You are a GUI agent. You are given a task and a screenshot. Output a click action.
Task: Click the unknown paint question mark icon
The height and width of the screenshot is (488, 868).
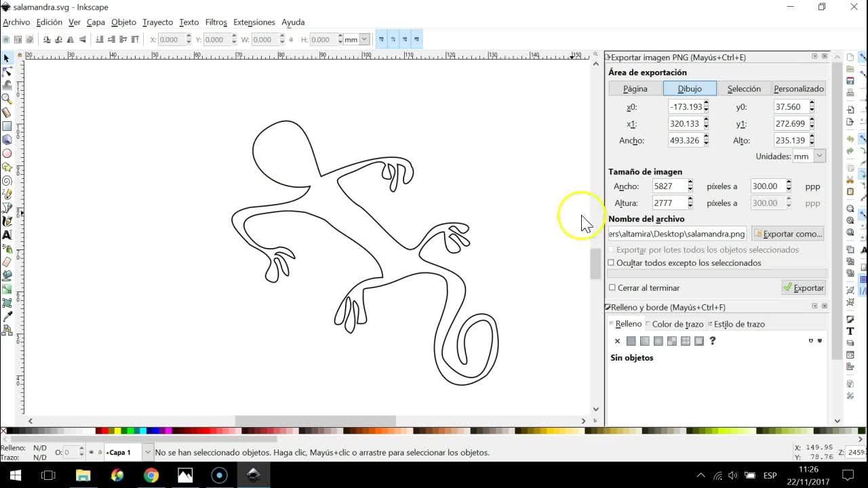[712, 341]
